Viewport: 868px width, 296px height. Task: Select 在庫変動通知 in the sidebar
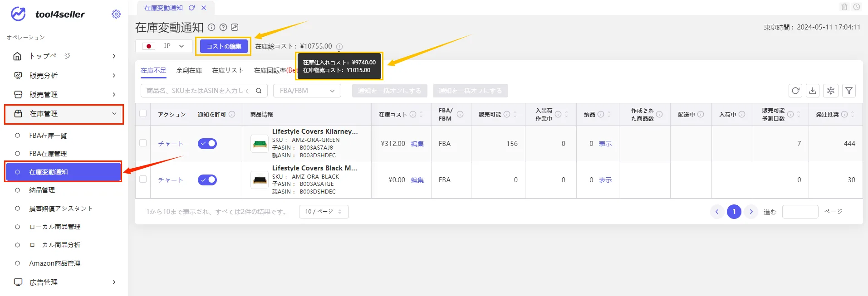pos(64,172)
